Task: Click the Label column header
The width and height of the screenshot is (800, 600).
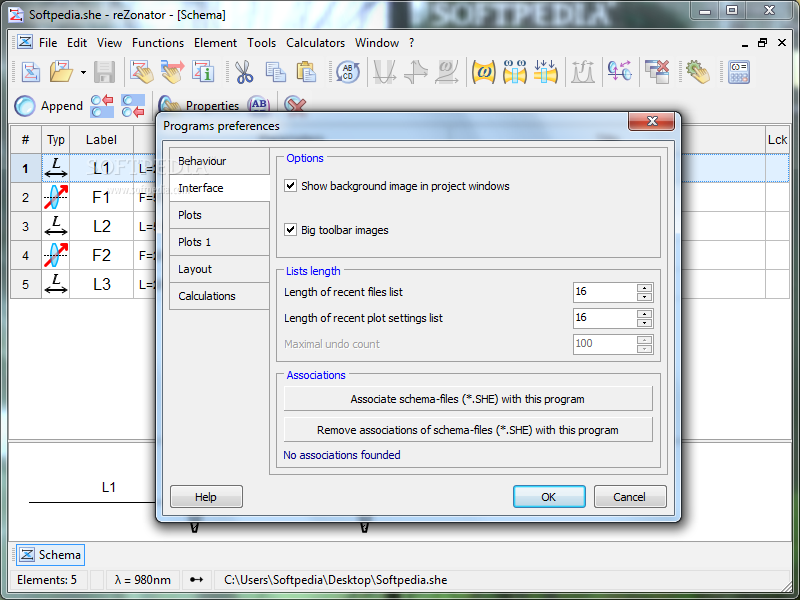Action: coord(101,140)
